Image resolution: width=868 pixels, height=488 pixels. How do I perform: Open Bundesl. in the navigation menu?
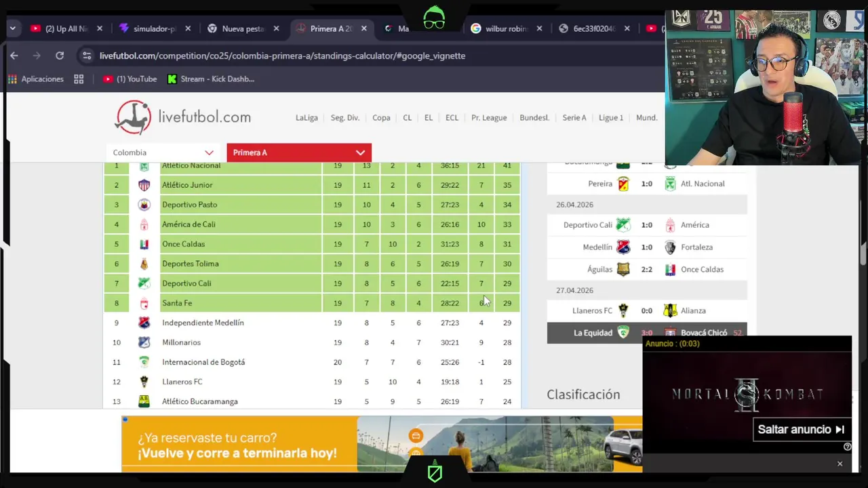tap(534, 118)
